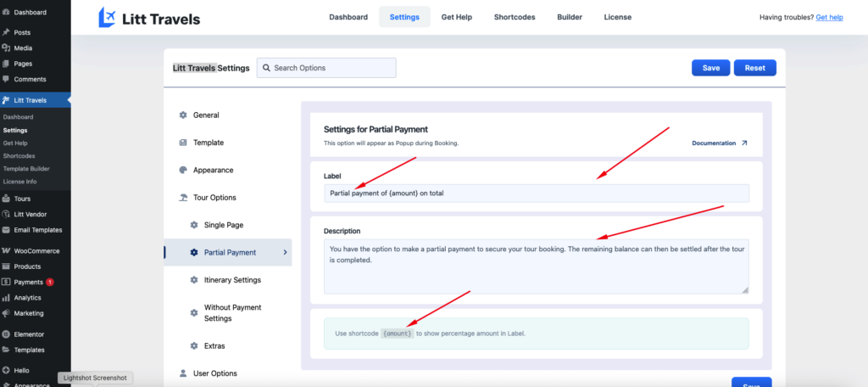Click the Elementor icon in sidebar
The width and height of the screenshot is (868, 387).
[x=6, y=334]
